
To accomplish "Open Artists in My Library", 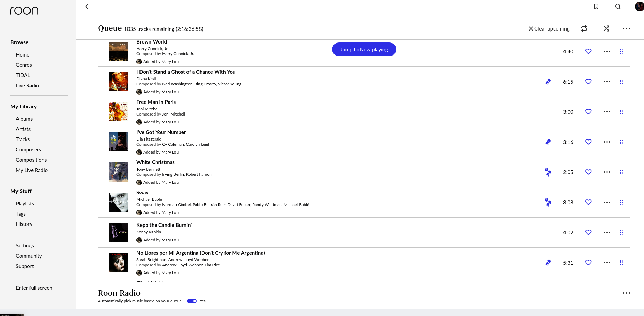I will coord(23,129).
